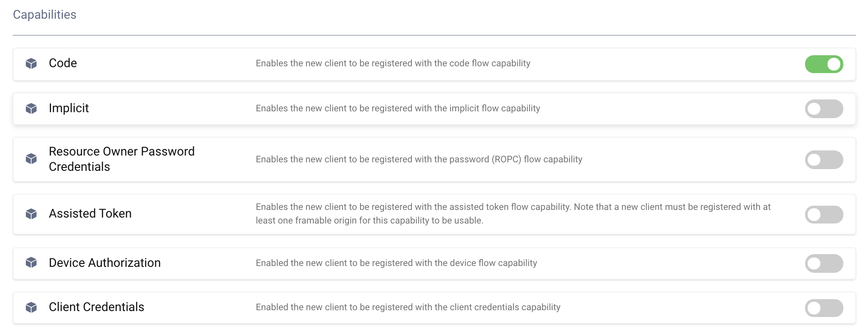Click the Device Authorization label

[x=105, y=263]
